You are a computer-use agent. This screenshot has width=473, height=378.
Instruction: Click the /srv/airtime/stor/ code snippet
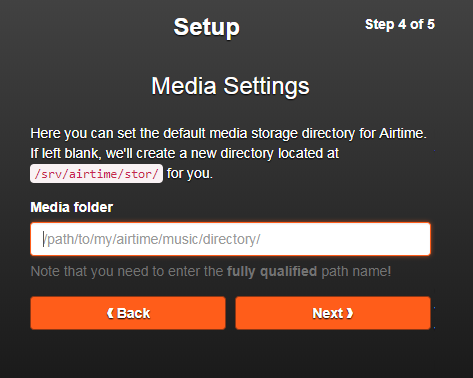(x=96, y=174)
